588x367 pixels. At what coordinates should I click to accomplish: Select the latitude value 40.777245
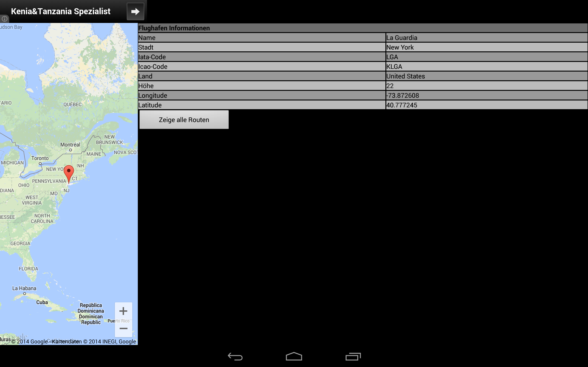coord(402,105)
